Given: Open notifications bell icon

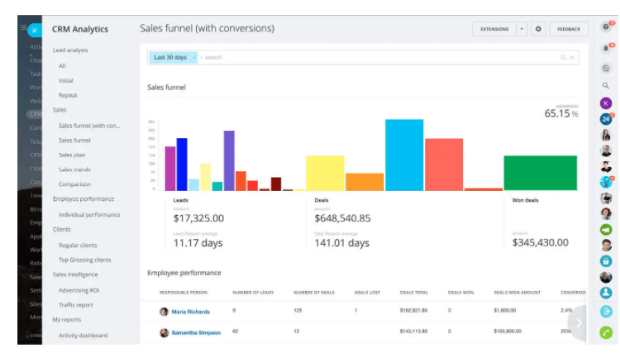Looking at the screenshot, I should click(606, 48).
